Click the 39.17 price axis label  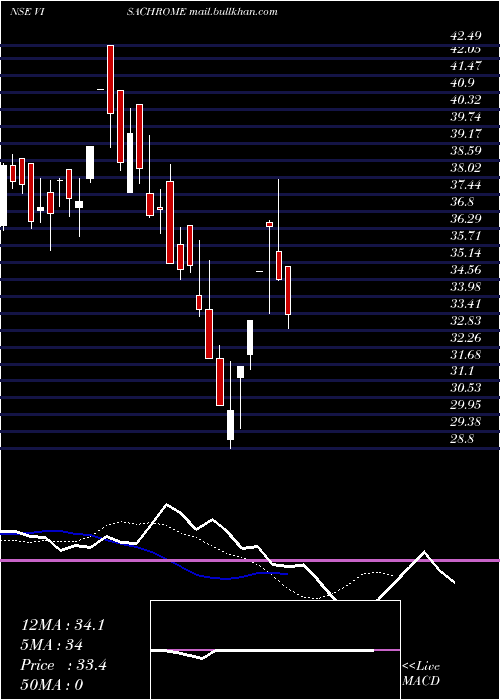point(466,133)
